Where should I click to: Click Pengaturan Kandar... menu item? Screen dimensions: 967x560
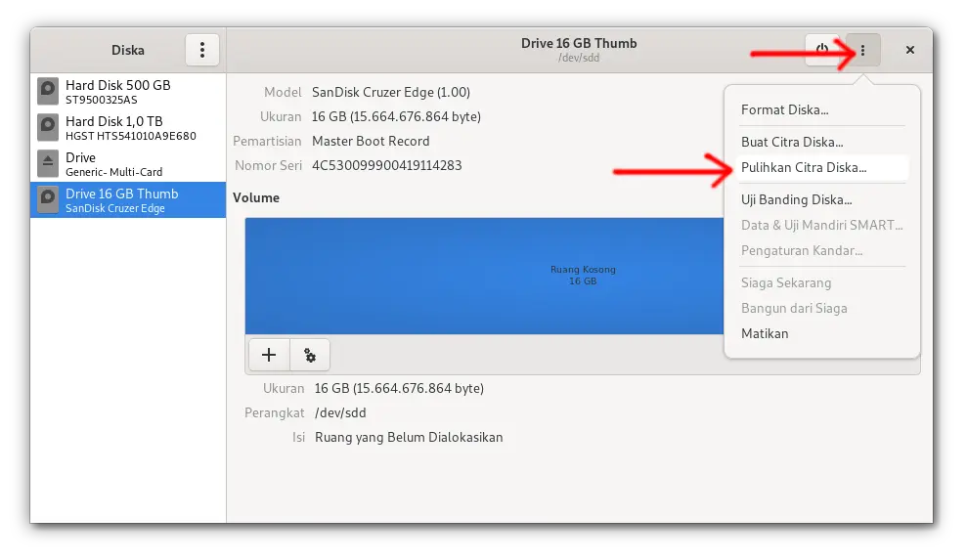(822, 250)
